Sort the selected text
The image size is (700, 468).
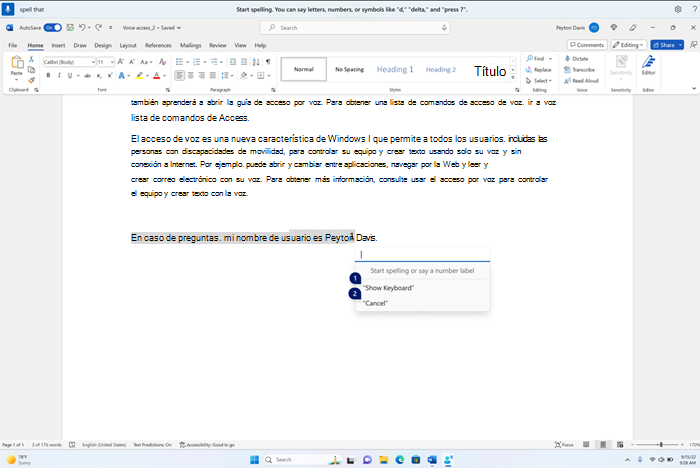256,62
